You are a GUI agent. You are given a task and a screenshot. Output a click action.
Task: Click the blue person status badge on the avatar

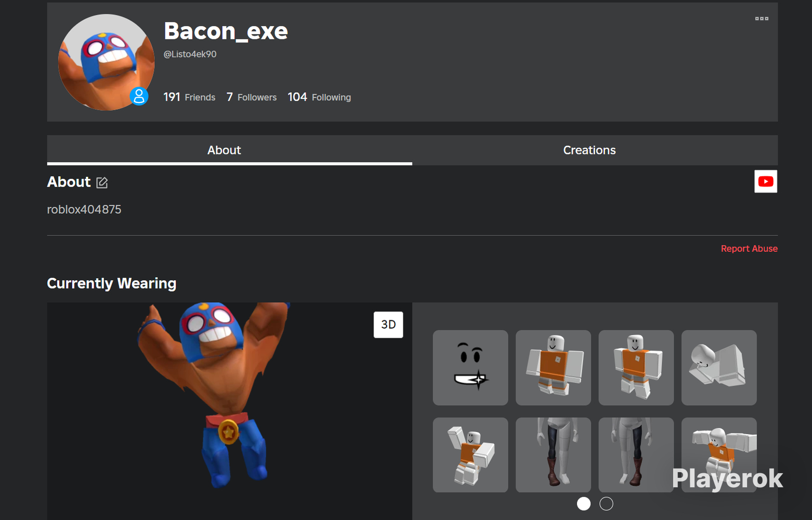[x=139, y=96]
